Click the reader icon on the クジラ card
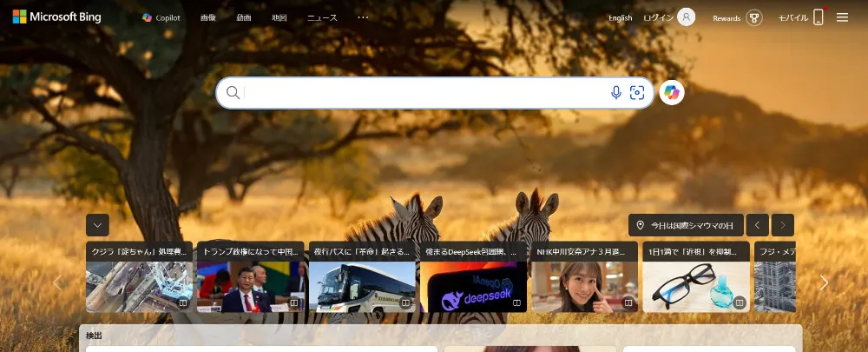 point(182,303)
